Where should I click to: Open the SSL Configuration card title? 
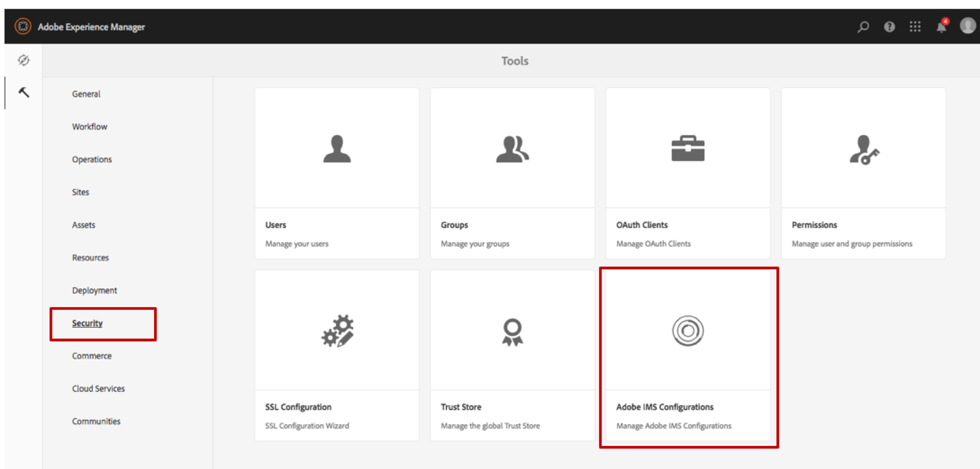(298, 407)
